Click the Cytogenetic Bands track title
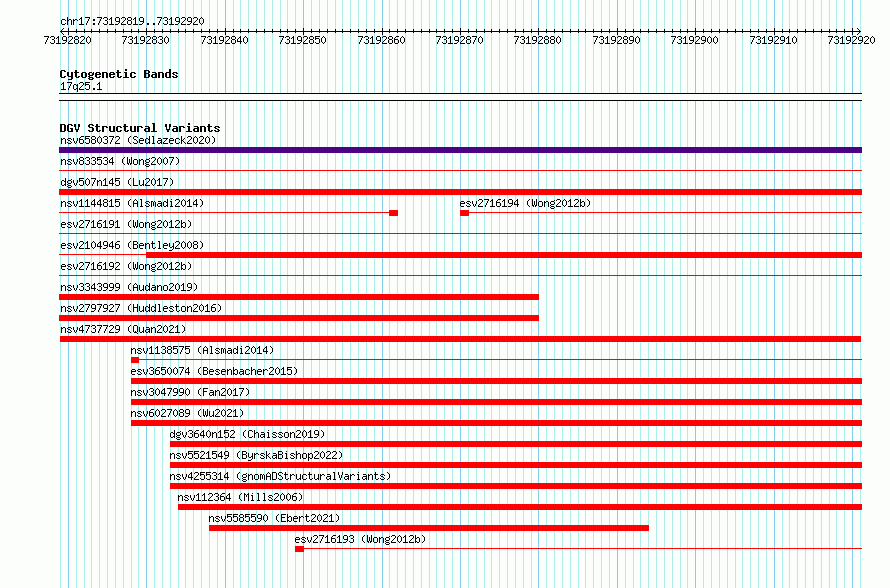The image size is (890, 588). tap(119, 74)
